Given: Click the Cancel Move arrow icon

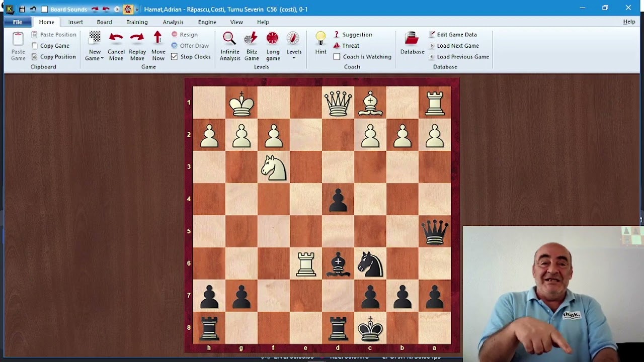Looking at the screenshot, I should click(116, 38).
